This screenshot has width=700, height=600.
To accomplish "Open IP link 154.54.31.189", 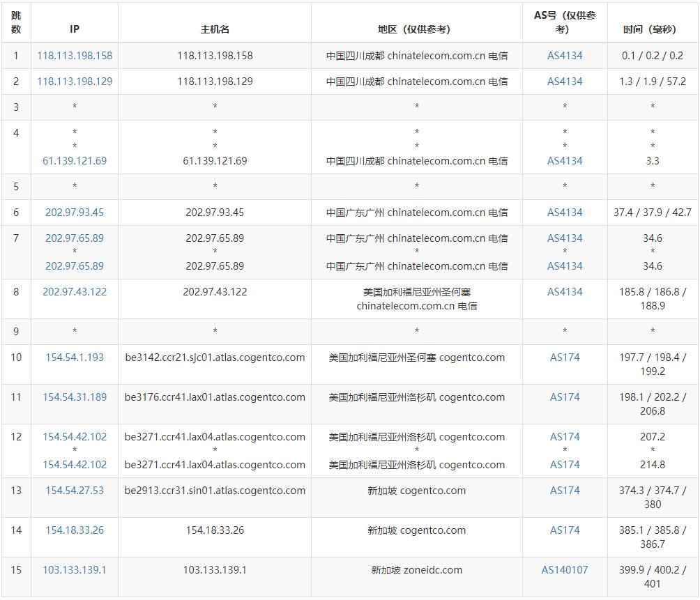I will (75, 397).
